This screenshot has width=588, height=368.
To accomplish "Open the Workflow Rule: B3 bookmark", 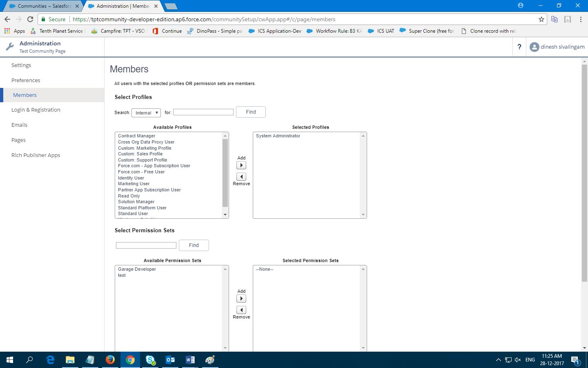I will click(334, 31).
